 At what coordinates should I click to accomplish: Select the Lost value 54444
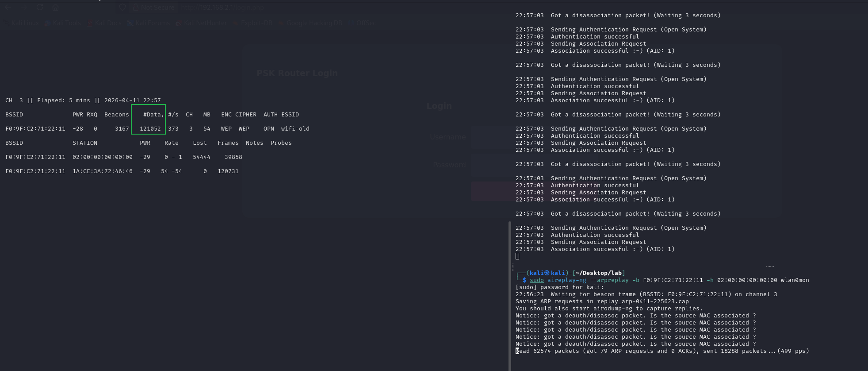pyautogui.click(x=202, y=157)
